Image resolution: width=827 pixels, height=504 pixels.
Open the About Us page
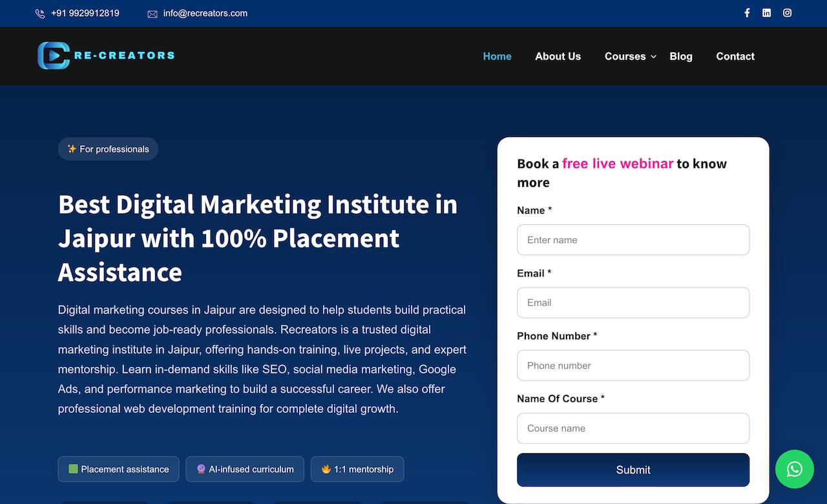tap(558, 56)
